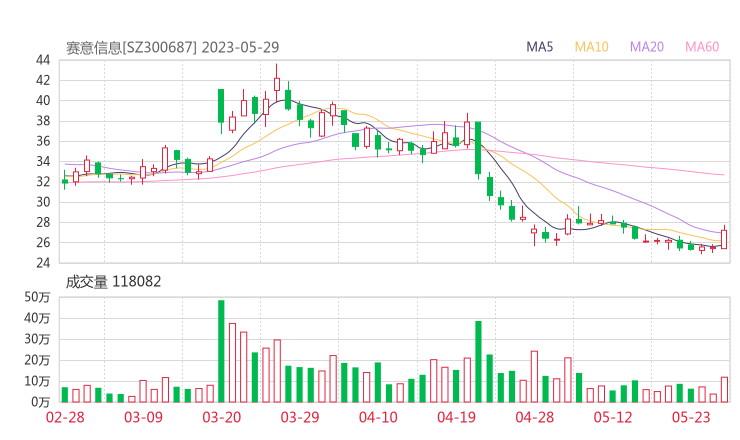Click the 10万 volume axis label
Viewport: 740px width, 440px height.
coord(37,381)
